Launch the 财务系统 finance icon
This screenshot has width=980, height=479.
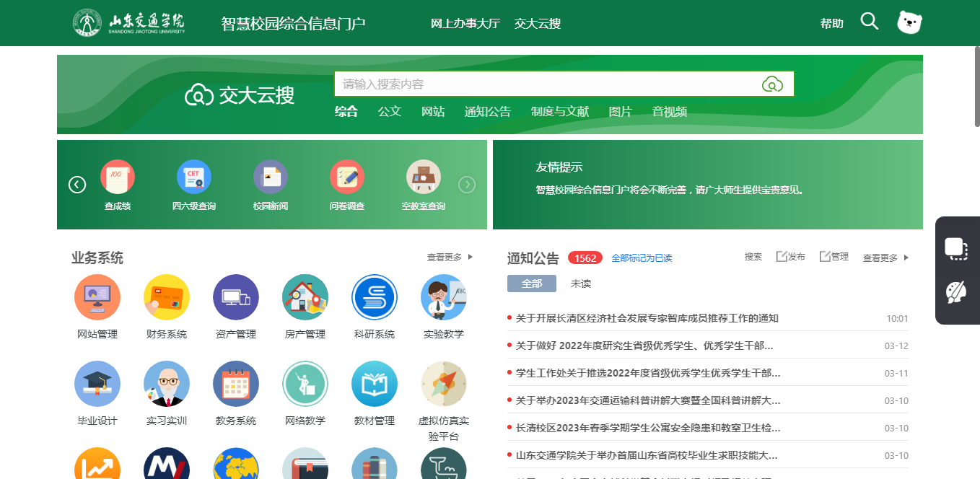pos(167,297)
